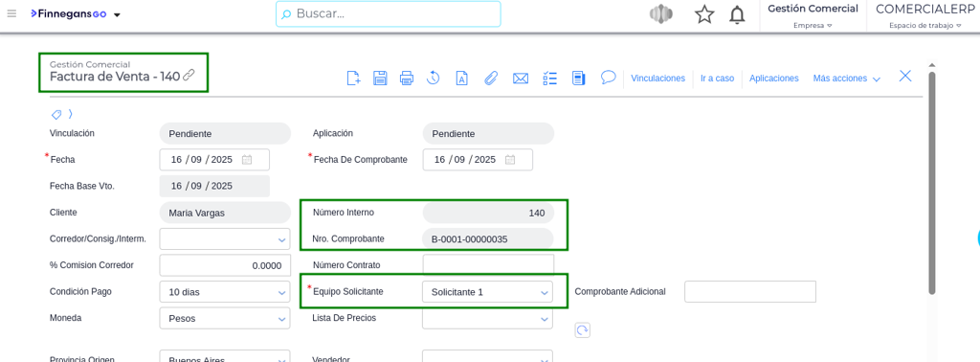Viewport: 980px width, 362px height.
Task: Close the invoice with the X
Action: (x=905, y=77)
